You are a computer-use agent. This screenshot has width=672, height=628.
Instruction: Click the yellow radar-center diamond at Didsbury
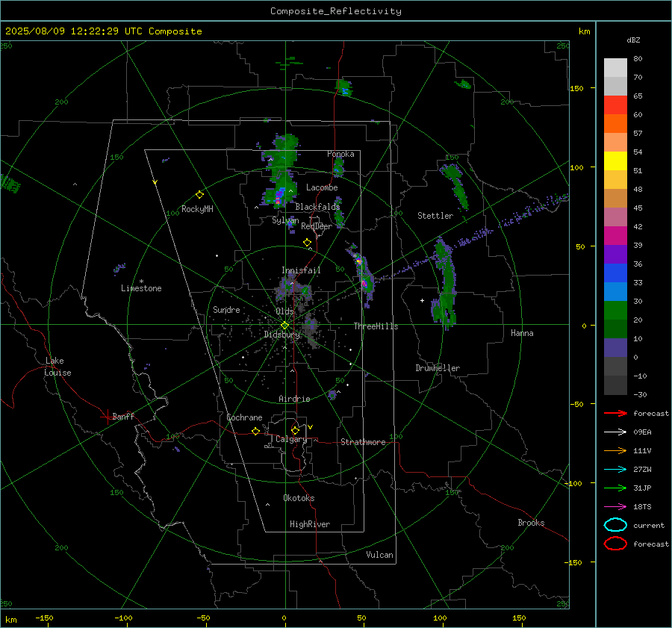coord(284,326)
